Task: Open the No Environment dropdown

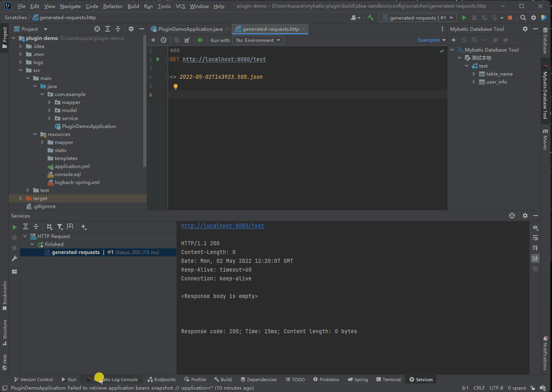Action: pos(258,40)
